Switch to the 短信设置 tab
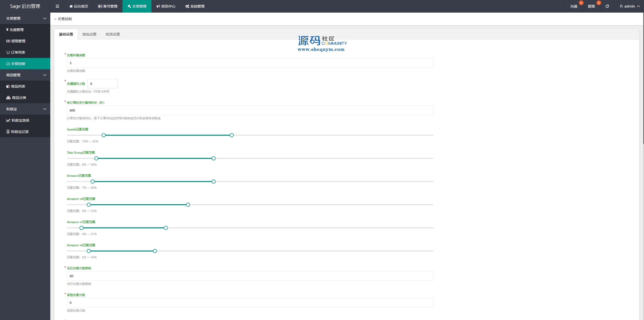 pos(113,34)
